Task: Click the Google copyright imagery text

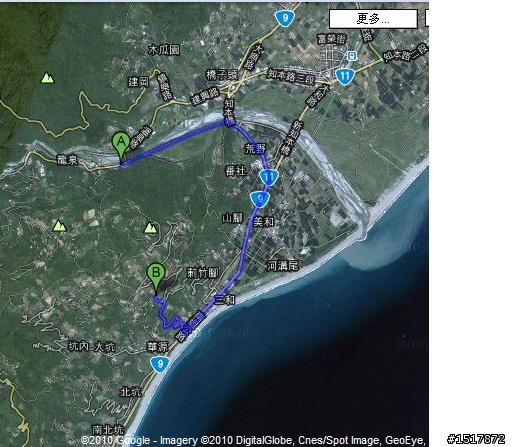Action: (253, 440)
